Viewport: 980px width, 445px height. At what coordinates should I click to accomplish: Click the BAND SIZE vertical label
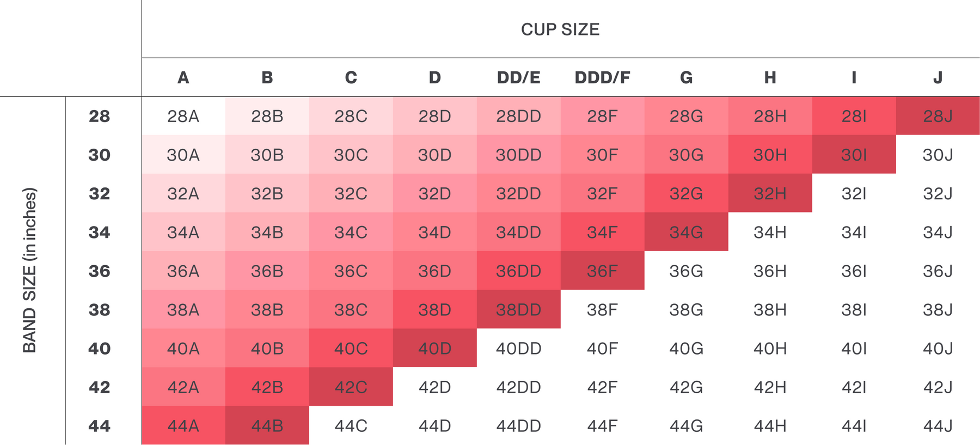point(29,270)
